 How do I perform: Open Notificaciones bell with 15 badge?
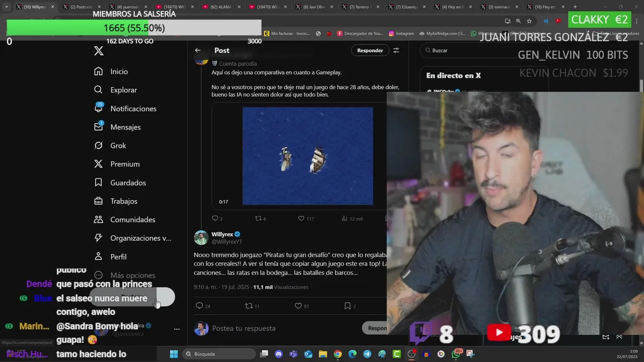(125, 108)
